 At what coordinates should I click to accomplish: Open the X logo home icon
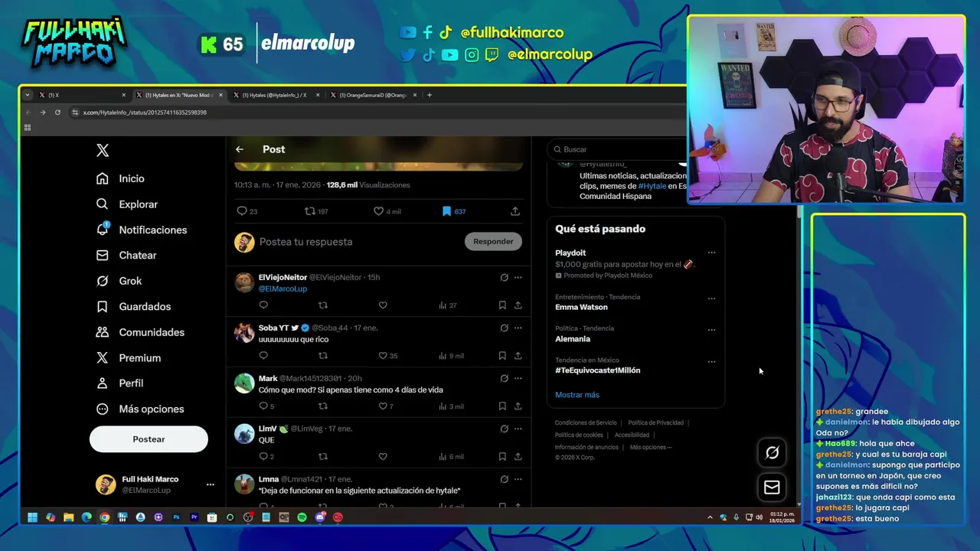click(103, 151)
